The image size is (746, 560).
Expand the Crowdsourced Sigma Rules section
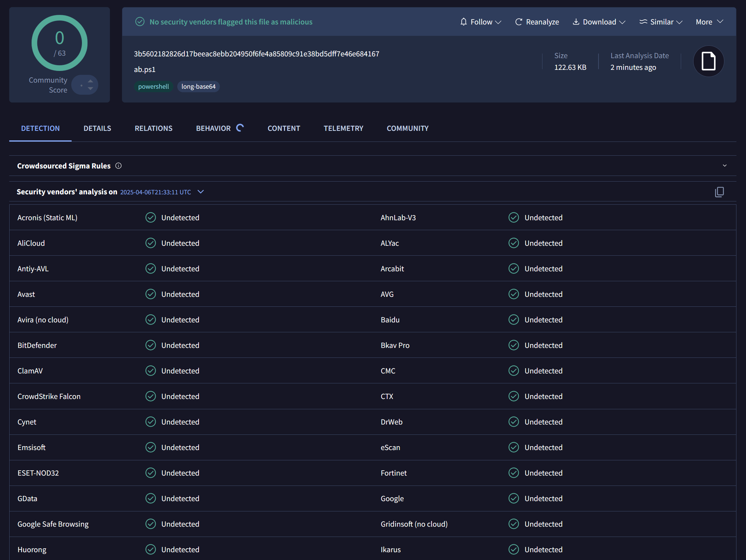click(x=724, y=165)
